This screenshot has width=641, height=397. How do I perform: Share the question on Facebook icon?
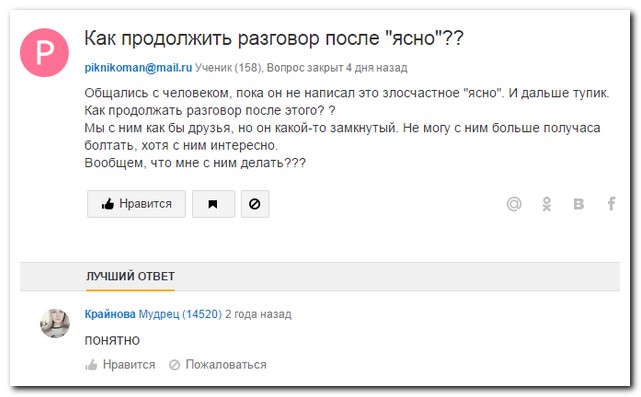(x=611, y=203)
